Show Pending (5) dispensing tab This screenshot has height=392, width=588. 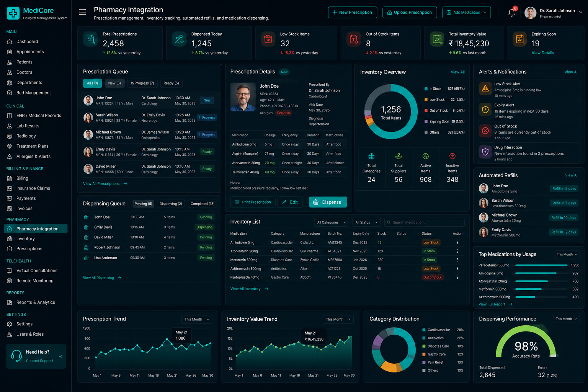tap(143, 204)
